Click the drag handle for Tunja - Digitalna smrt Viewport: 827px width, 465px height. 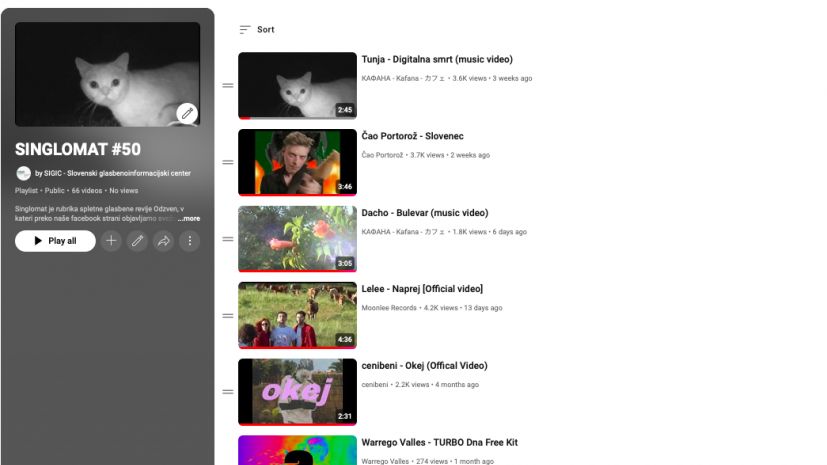[x=228, y=85]
